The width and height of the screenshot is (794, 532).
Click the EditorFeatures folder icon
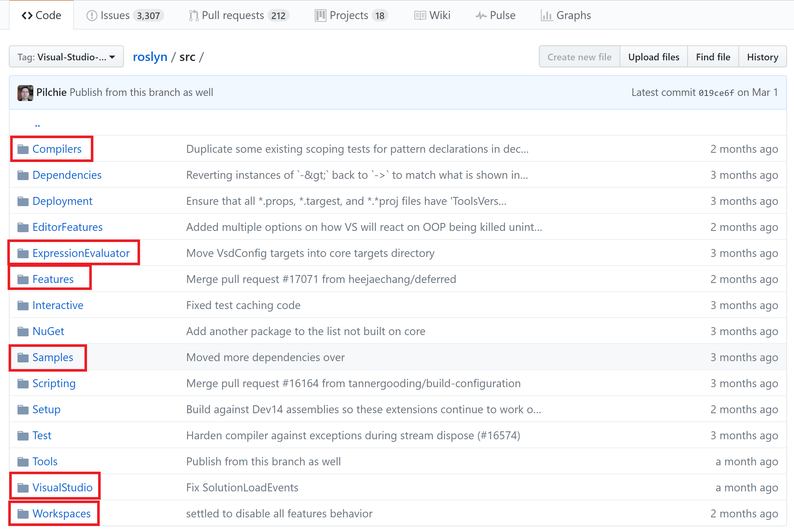click(x=23, y=227)
